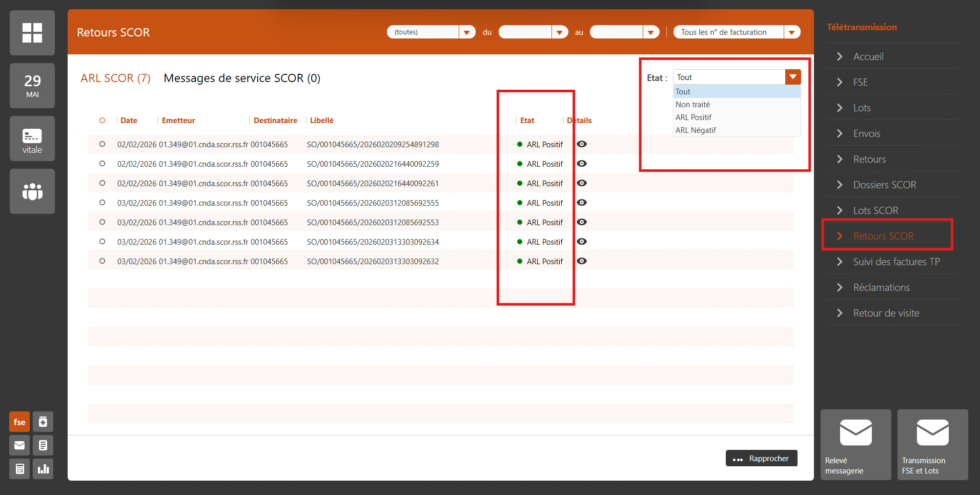The width and height of the screenshot is (980, 495).
Task: Open the patients group icon
Action: (32, 191)
